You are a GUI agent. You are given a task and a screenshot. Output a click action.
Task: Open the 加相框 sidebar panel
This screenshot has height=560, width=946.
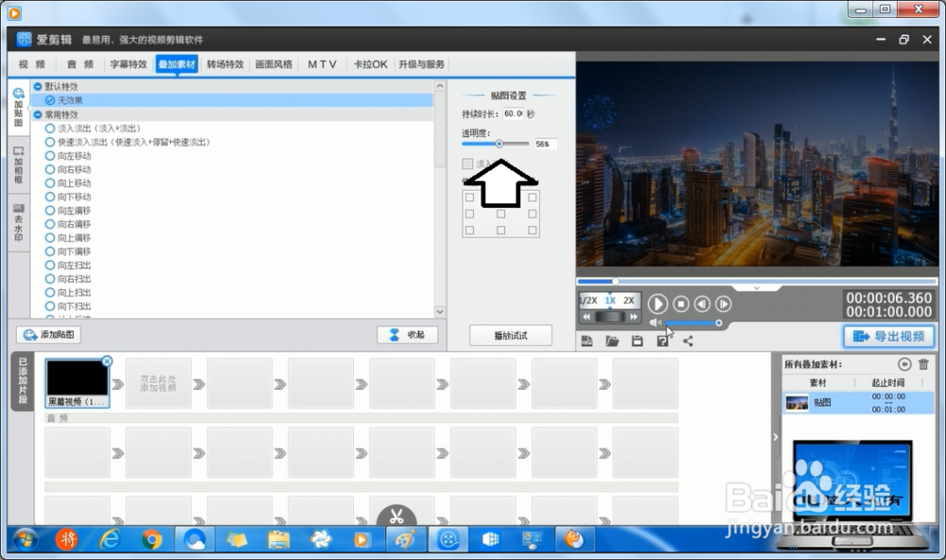pos(19,166)
